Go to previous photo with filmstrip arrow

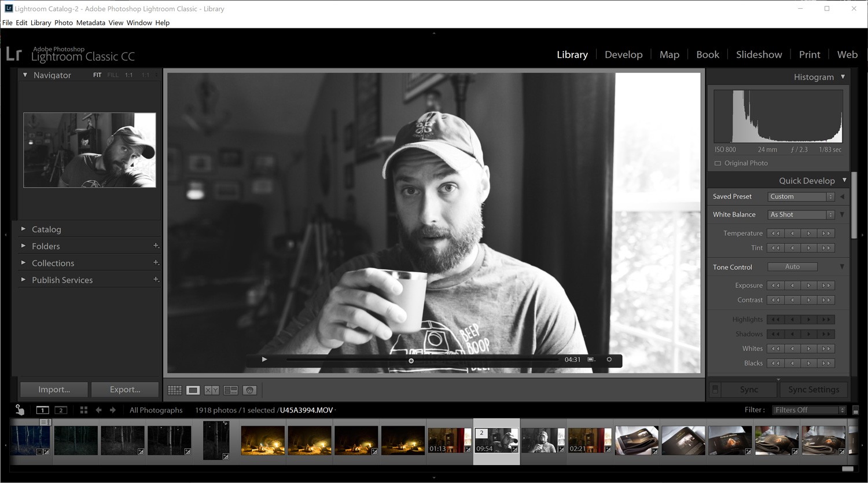(98, 409)
